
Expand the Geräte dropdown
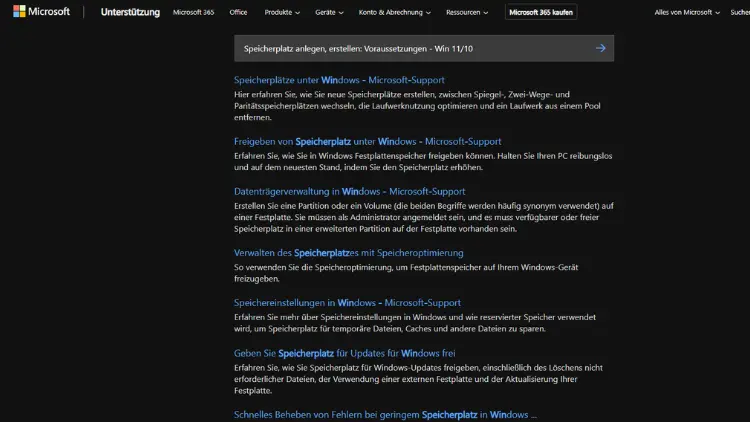click(329, 12)
